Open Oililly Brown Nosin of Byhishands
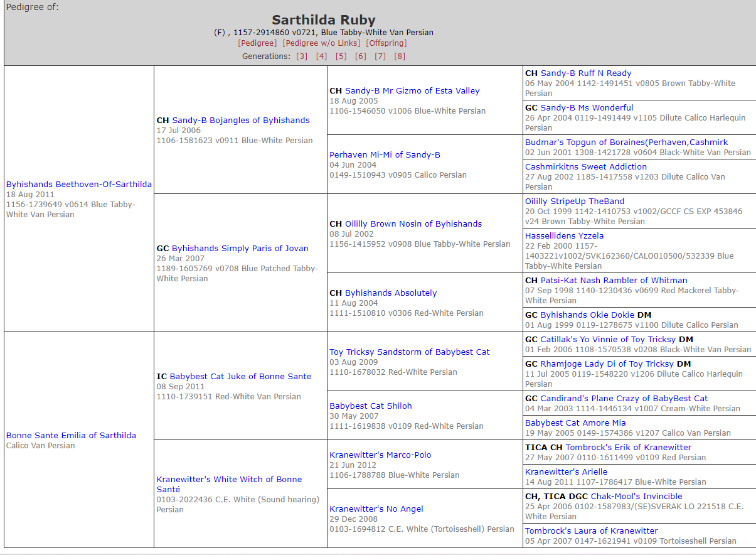 [x=413, y=224]
